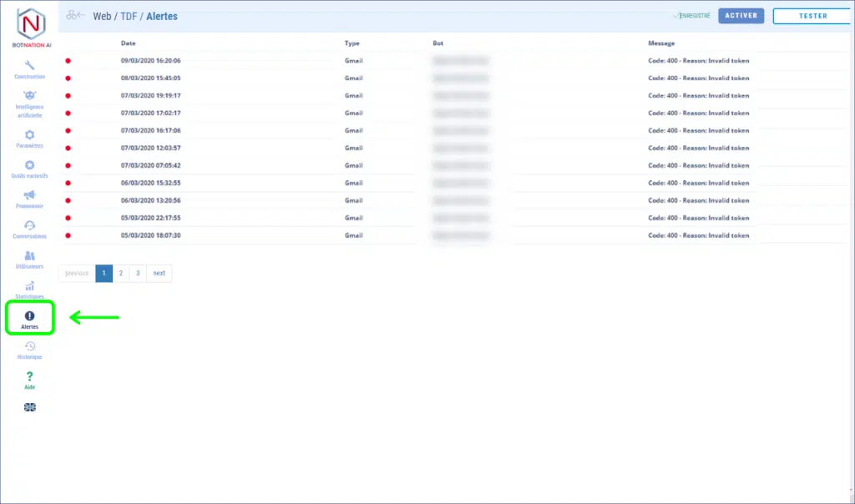Viewport: 855px width, 504px height.
Task: Go to Utilisateurs people icon
Action: pyautogui.click(x=30, y=255)
